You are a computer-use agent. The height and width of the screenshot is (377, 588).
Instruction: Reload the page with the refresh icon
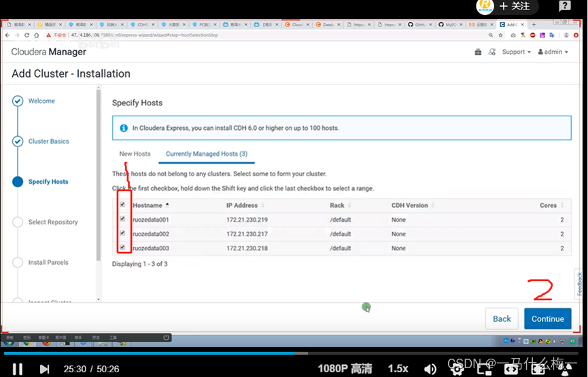(27, 35)
